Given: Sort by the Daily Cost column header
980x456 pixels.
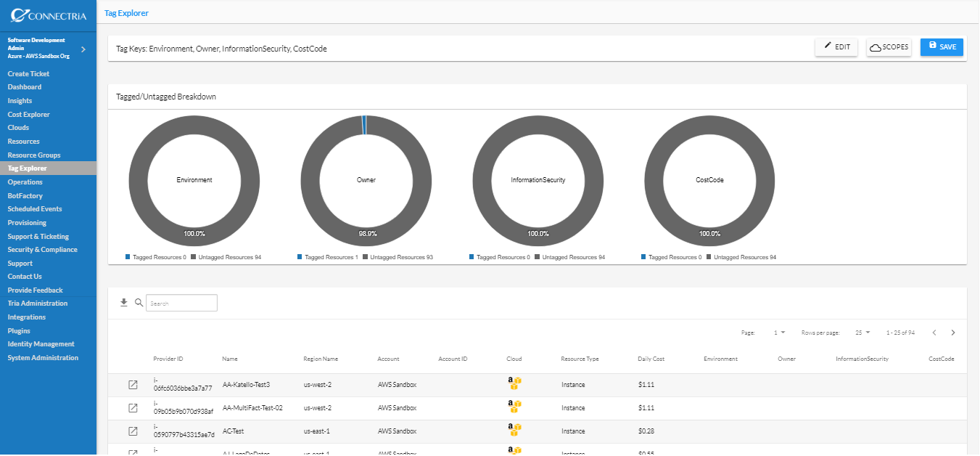Looking at the screenshot, I should 651,359.
